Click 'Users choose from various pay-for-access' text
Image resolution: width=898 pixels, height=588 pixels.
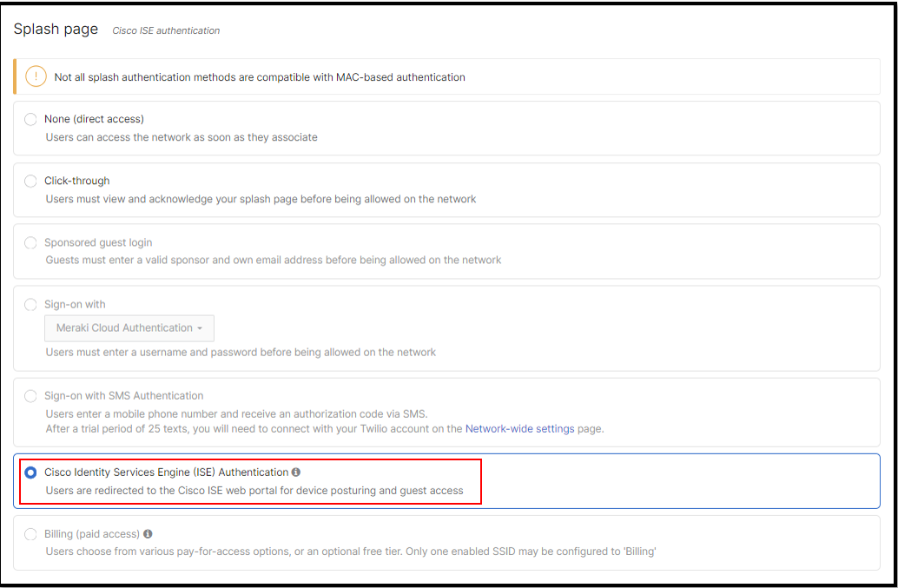coord(351,552)
